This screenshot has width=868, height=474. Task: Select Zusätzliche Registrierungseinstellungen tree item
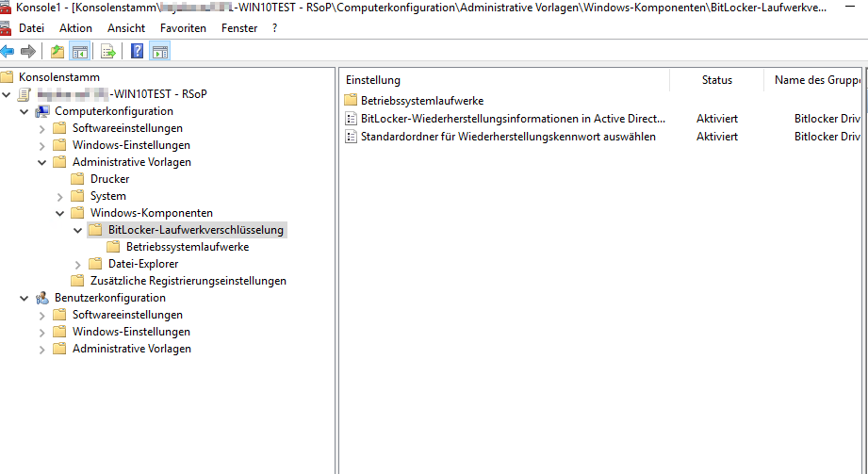(188, 281)
